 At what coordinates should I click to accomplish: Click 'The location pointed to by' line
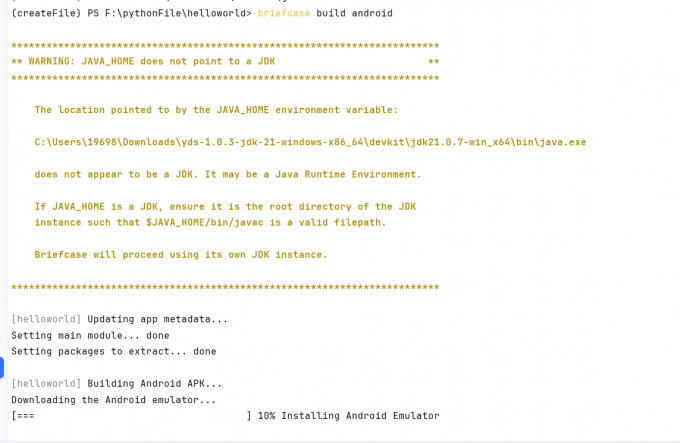pyautogui.click(x=216, y=110)
